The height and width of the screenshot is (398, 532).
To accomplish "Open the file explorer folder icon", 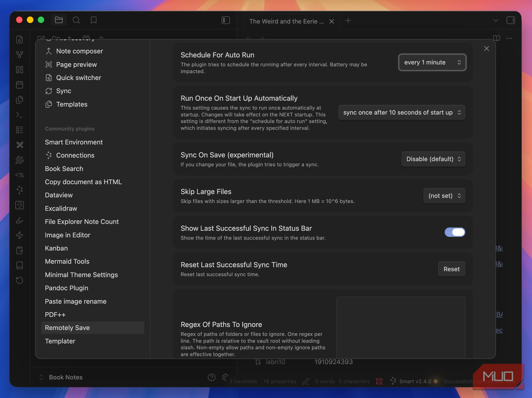I will click(x=59, y=20).
